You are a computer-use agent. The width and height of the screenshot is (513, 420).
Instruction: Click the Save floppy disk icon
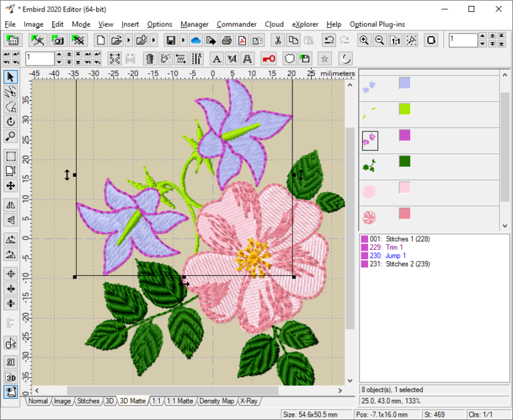tap(171, 40)
